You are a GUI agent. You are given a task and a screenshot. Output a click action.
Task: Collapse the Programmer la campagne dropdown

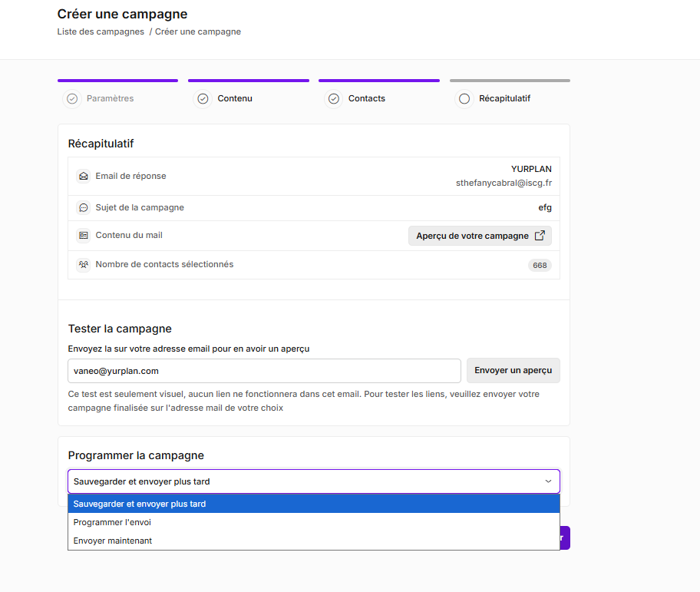click(314, 481)
